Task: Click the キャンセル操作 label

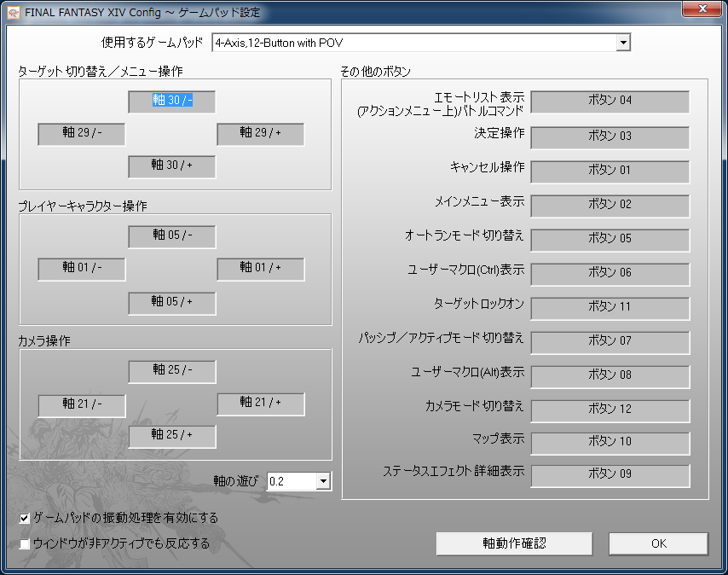Action: pyautogui.click(x=488, y=166)
